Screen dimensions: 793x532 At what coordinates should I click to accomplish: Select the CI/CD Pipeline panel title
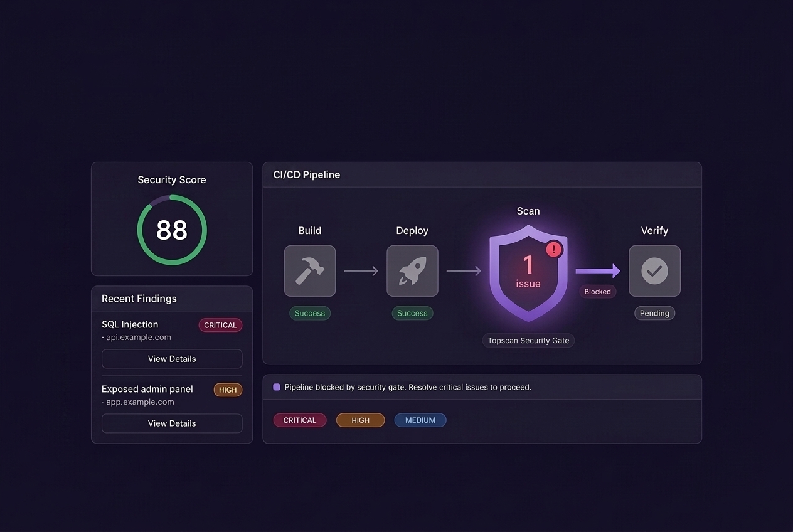point(307,175)
